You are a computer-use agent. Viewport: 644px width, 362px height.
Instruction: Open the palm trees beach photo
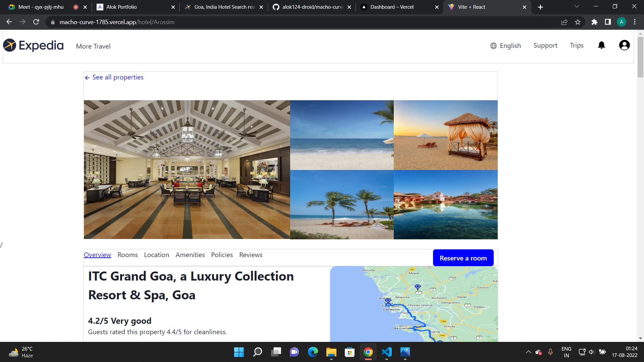click(342, 204)
